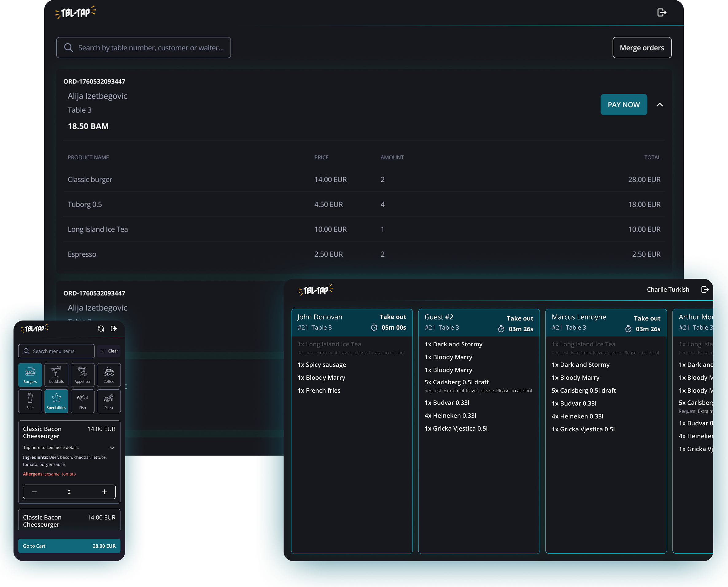728x587 pixels.
Task: Click refresh icon in mobile menu panel
Action: click(101, 329)
